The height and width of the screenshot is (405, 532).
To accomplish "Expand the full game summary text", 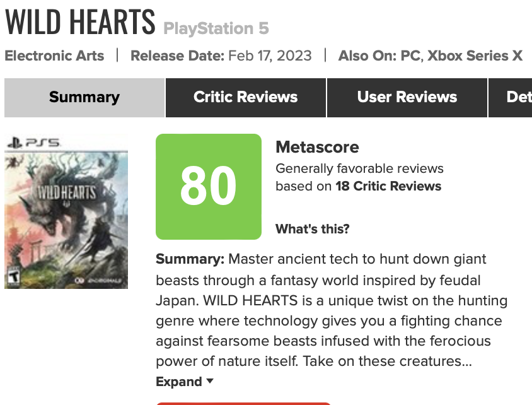I will 179,382.
